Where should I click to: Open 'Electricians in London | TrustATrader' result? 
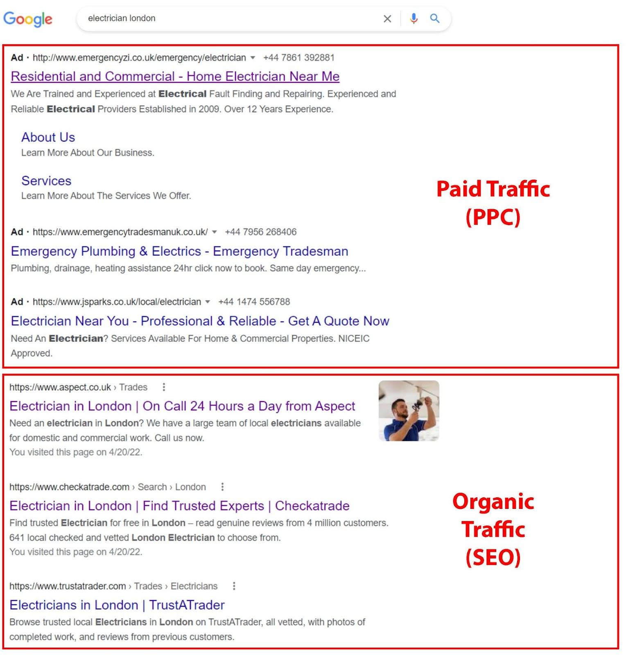tap(117, 605)
